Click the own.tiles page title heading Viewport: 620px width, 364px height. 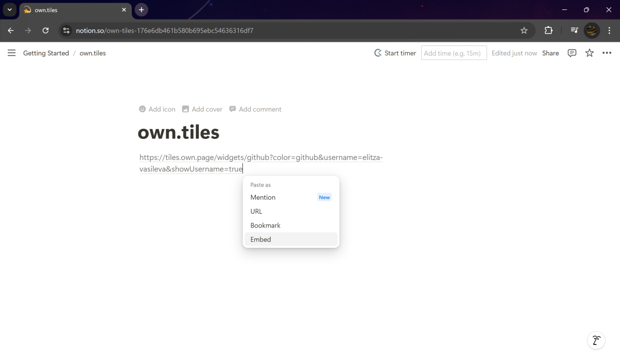click(x=179, y=132)
